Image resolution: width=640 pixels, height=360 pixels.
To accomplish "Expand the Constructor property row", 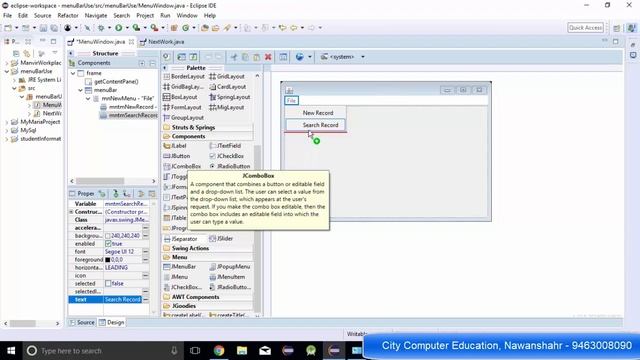I will click(71, 212).
